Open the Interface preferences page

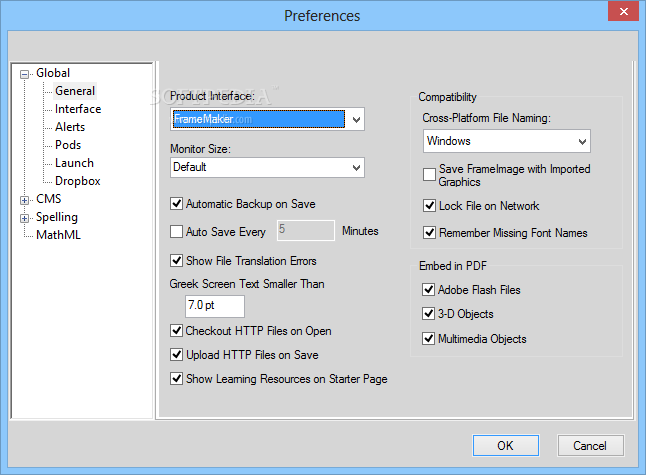point(78,109)
